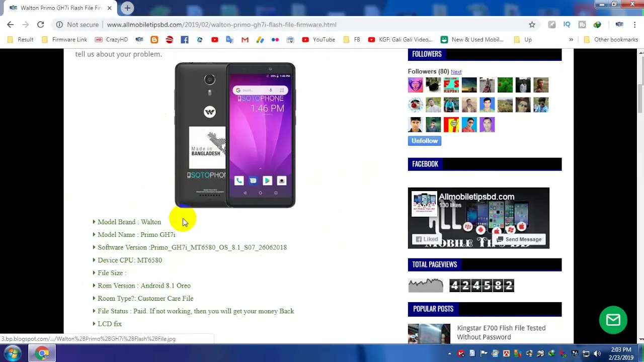Click the Walton Primo GH7i phone image
644x362 pixels.
click(x=235, y=135)
